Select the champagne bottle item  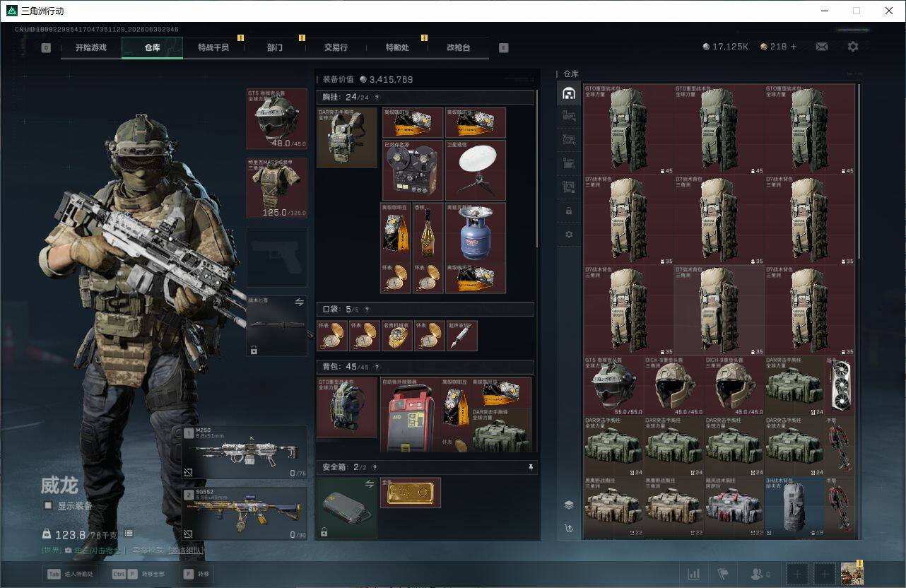click(428, 233)
